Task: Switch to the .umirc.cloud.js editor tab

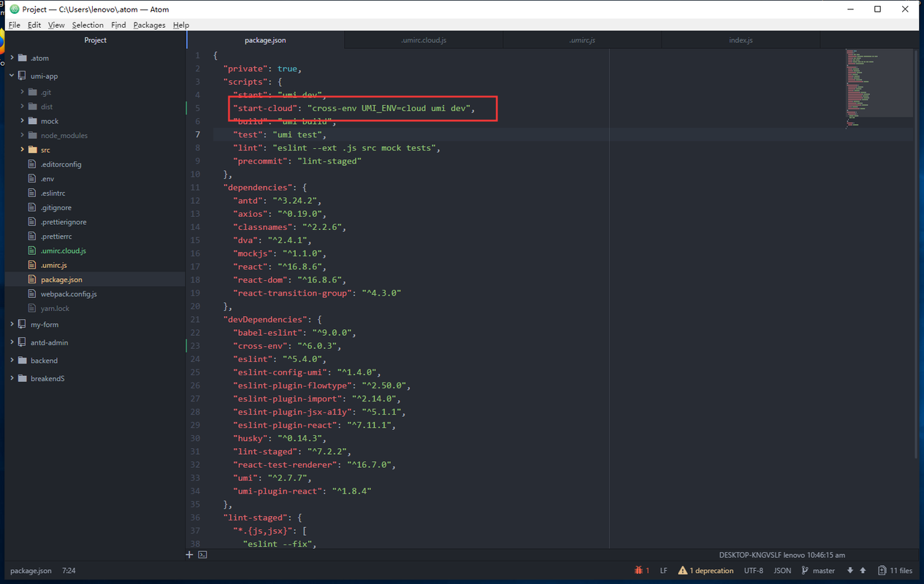Action: tap(424, 40)
